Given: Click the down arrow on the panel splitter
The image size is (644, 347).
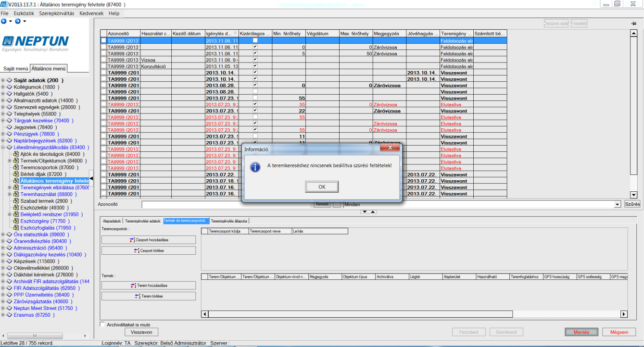Looking at the screenshot, I should (x=365, y=211).
